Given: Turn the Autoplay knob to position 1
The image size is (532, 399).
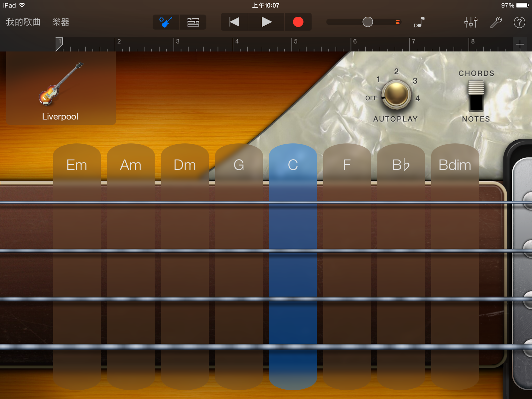Looking at the screenshot, I should pos(378,79).
